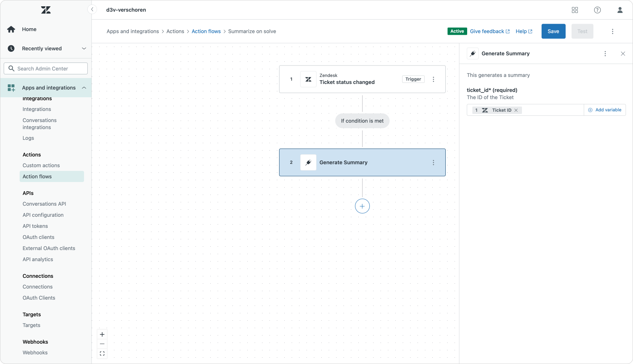Zoom out on the flow canvas
The image size is (633, 364).
point(102,344)
